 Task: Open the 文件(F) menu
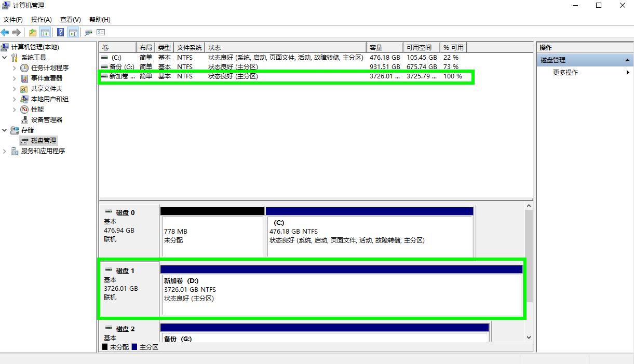tap(13, 20)
